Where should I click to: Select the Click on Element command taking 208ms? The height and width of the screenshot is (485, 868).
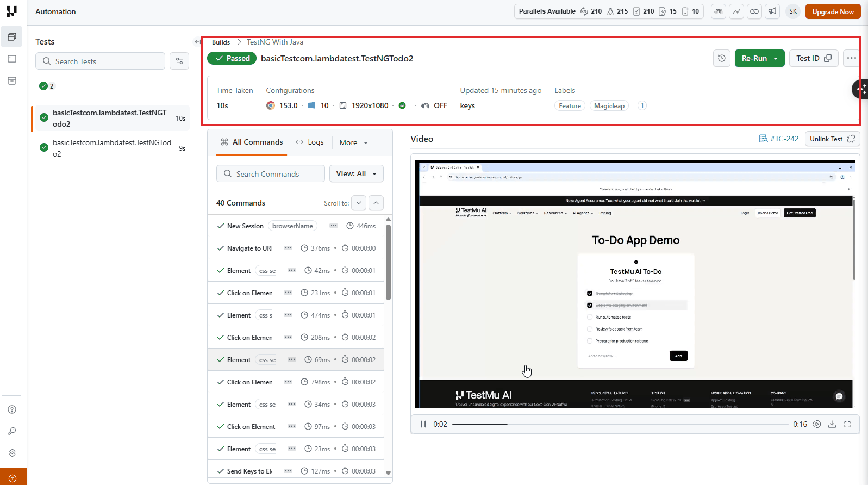(296, 337)
